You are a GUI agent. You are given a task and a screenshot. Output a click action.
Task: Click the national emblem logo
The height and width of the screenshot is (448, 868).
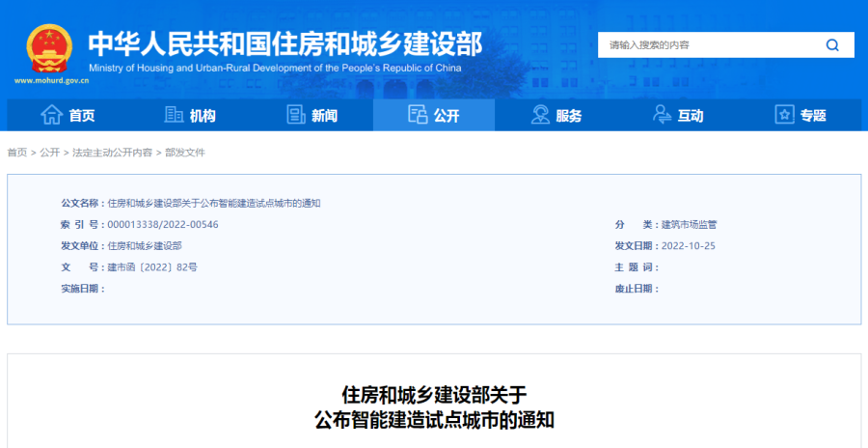pyautogui.click(x=49, y=49)
